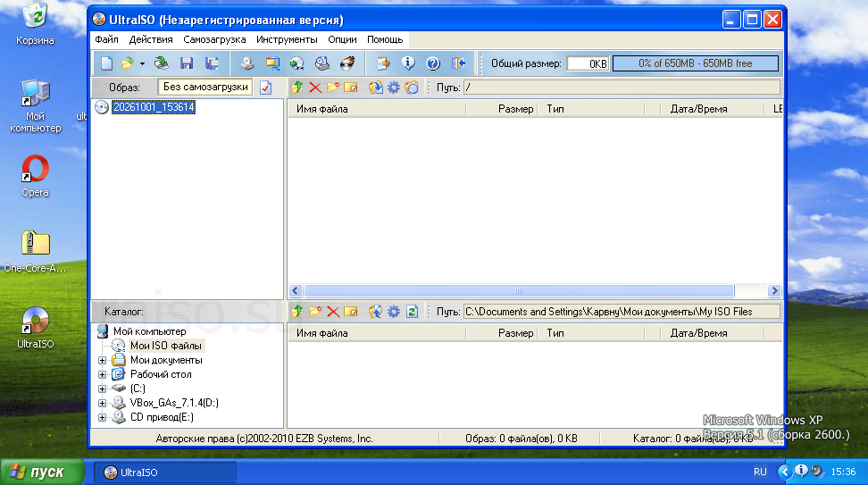Screen dimensions: 868x485
Task: Select the Opera desktop shortcut
Action: point(35,177)
